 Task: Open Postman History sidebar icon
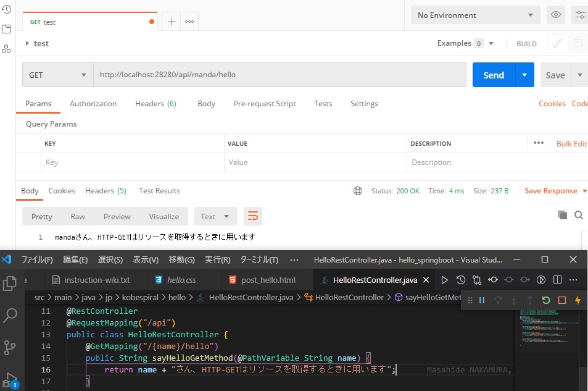coord(7,9)
